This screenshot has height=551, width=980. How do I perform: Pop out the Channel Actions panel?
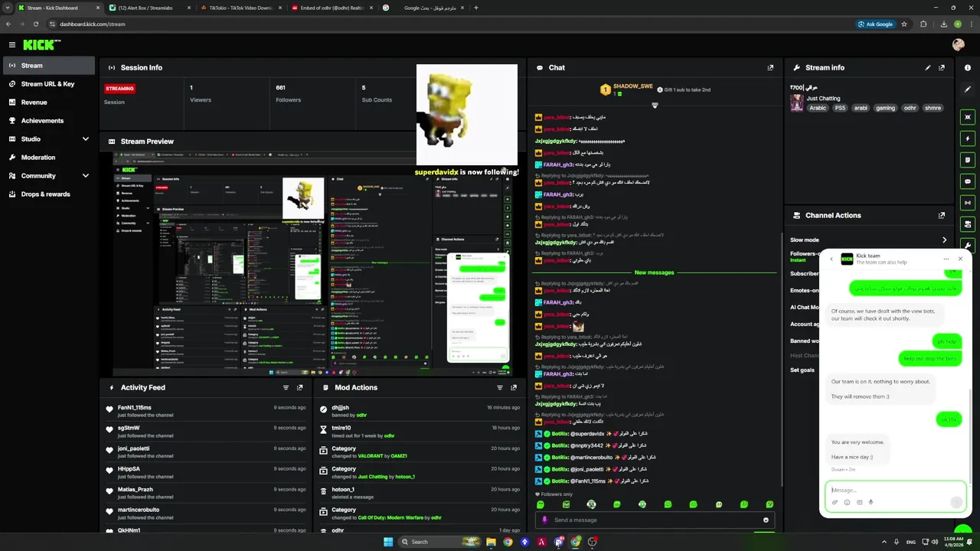coord(942,215)
